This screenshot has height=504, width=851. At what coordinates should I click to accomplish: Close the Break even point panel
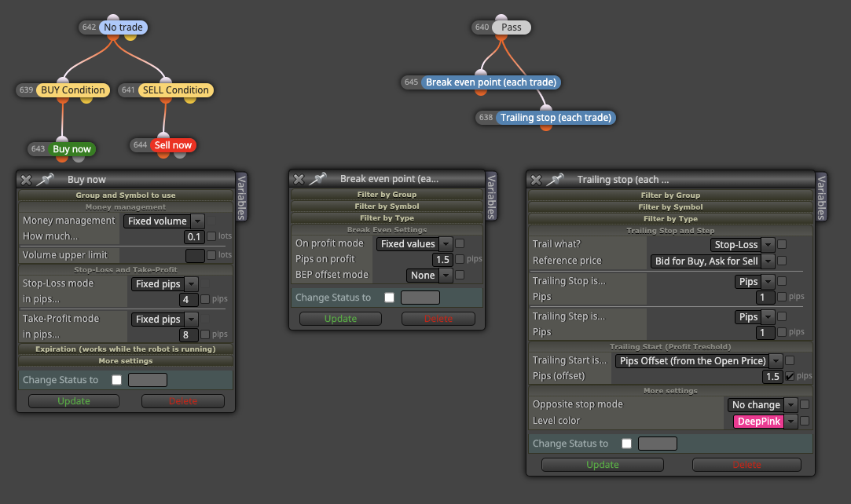299,179
